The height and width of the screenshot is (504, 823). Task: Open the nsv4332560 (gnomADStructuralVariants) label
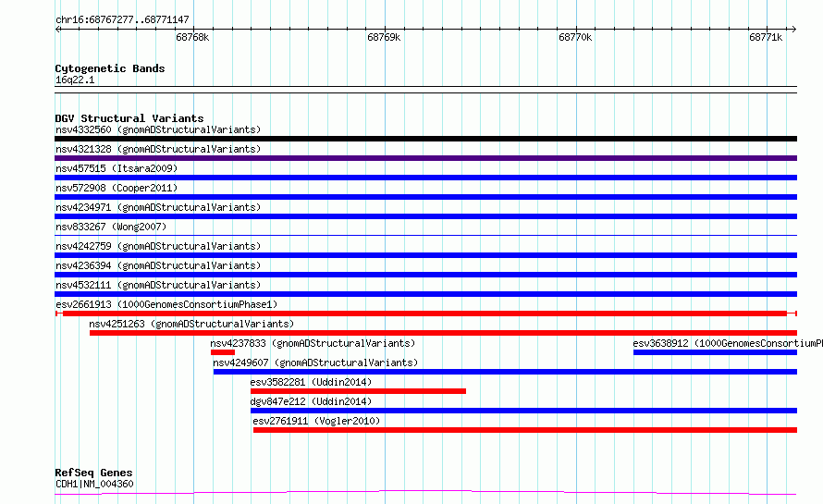coord(158,129)
